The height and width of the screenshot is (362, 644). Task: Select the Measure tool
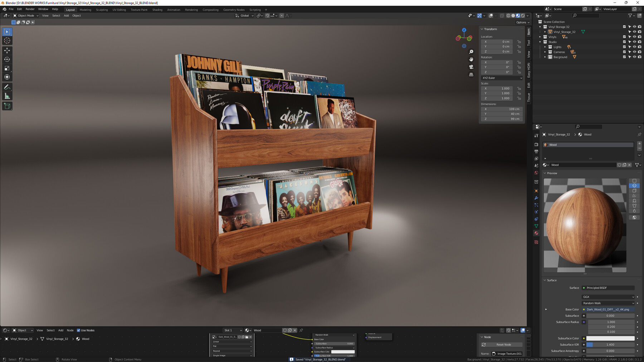[7, 95]
